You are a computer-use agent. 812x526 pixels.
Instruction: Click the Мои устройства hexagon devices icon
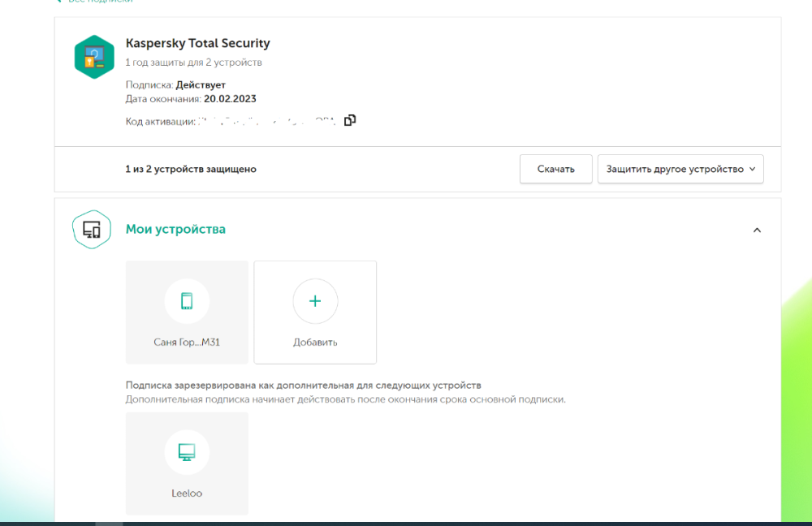[x=92, y=230]
